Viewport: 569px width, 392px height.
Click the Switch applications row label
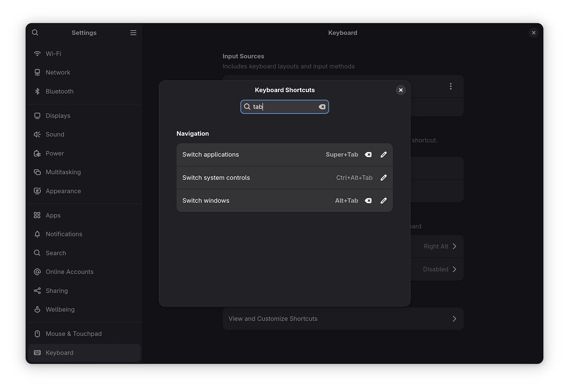tap(211, 155)
